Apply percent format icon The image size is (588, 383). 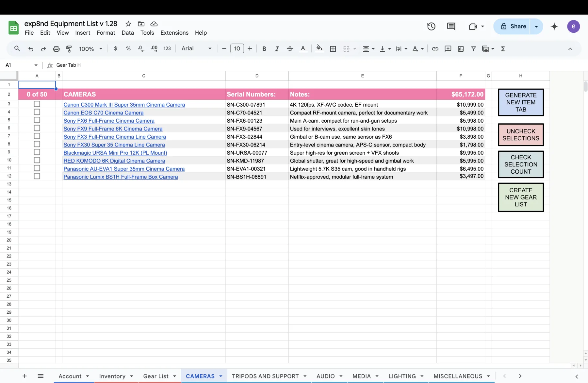click(x=128, y=48)
